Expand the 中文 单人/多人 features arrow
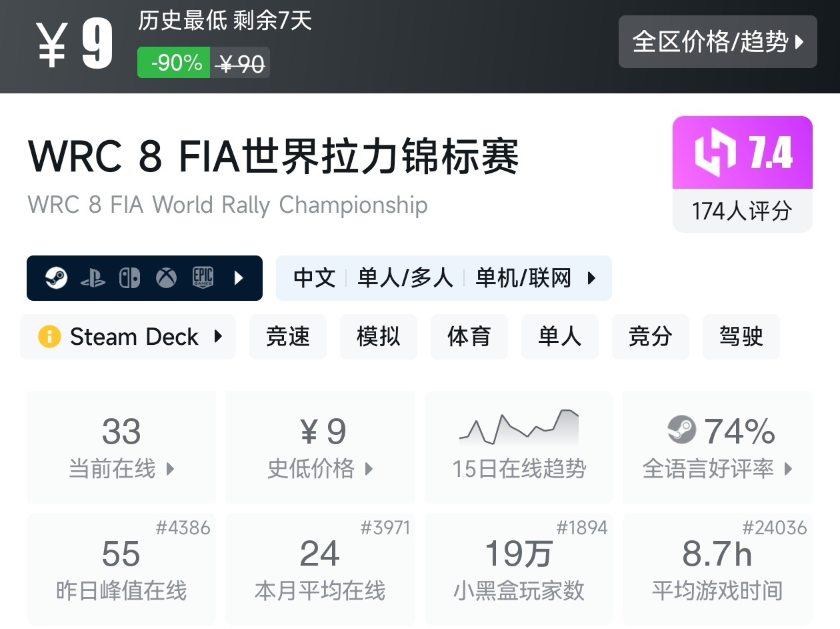This screenshot has height=629, width=840. pos(591,278)
